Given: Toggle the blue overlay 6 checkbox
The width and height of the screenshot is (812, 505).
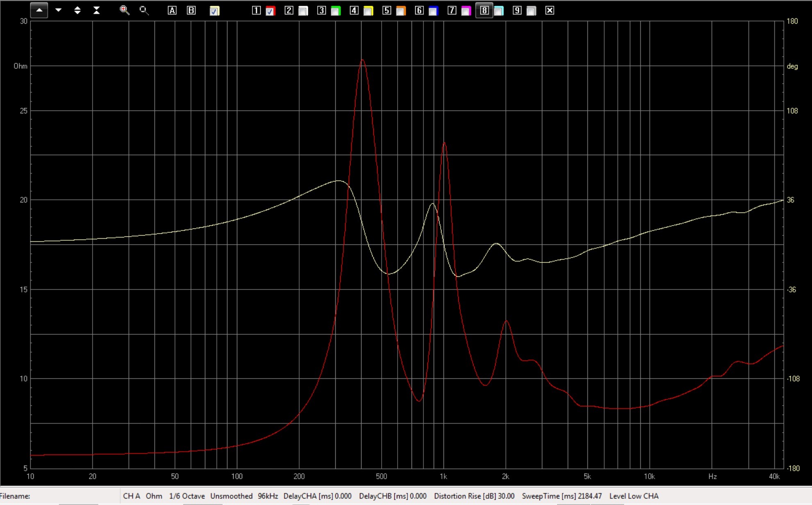Looking at the screenshot, I should click(433, 11).
